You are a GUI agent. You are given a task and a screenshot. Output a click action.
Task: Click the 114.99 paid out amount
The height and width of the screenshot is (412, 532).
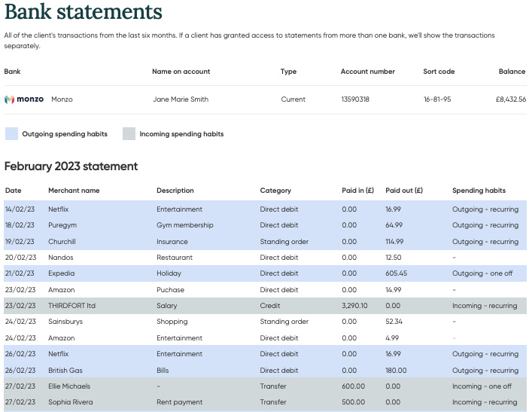(394, 242)
